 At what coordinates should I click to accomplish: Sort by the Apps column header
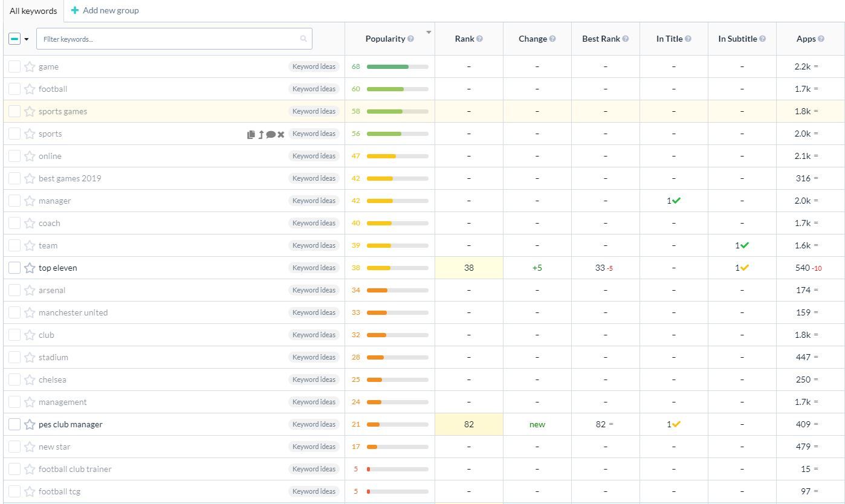806,39
